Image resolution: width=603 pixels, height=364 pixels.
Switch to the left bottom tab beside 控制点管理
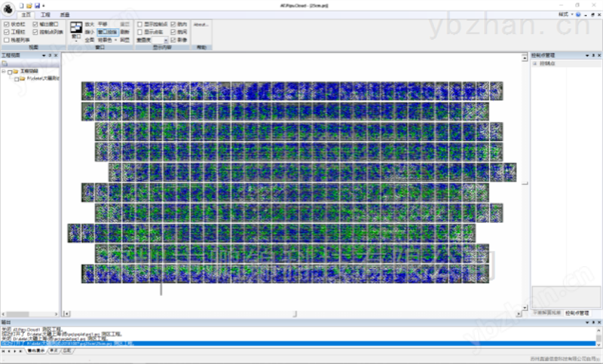[546, 313]
